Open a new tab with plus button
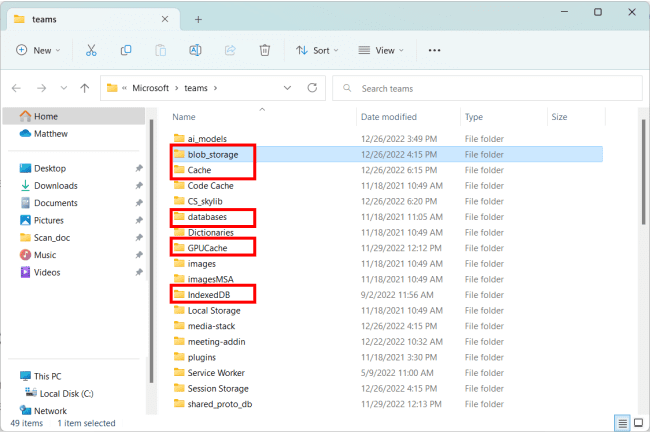Screen dimensions: 650x432 click(198, 19)
